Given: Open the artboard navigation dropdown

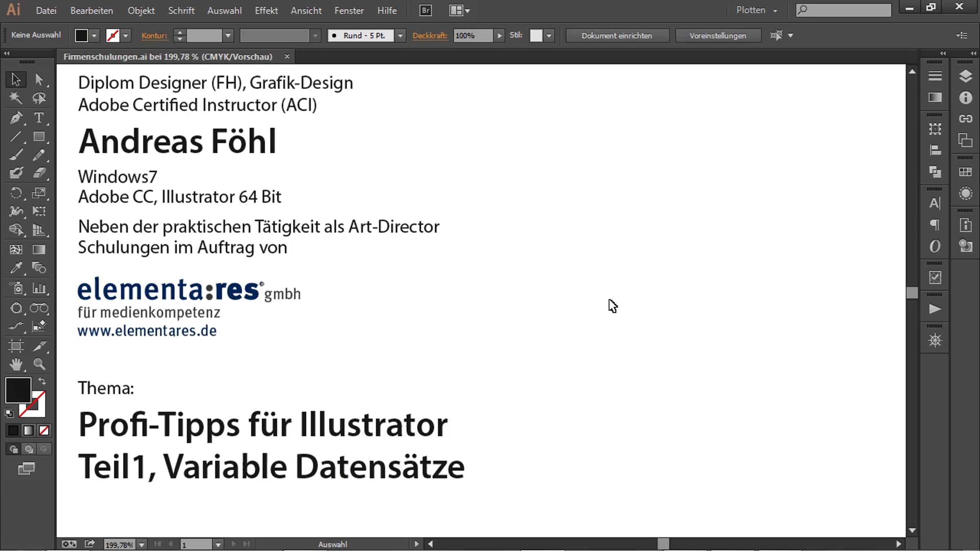Looking at the screenshot, I should point(218,544).
